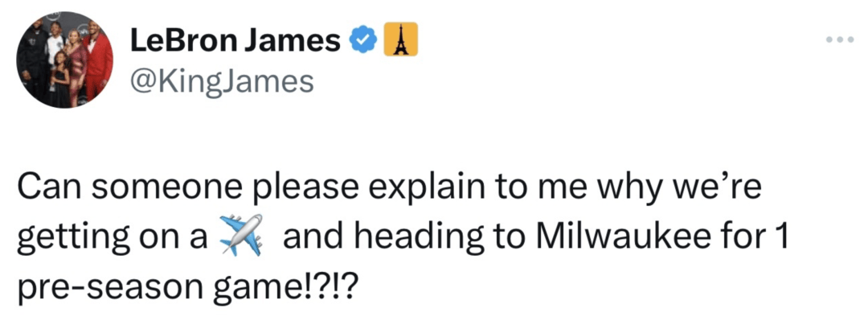
Task: Open the @KingJames handle link
Action: click(222, 81)
